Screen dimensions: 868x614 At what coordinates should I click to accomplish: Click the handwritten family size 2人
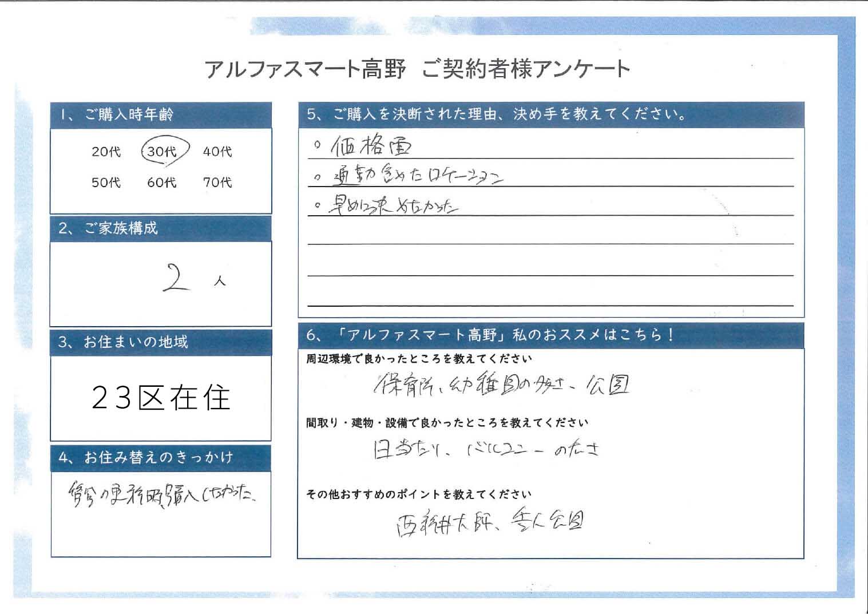point(193,279)
